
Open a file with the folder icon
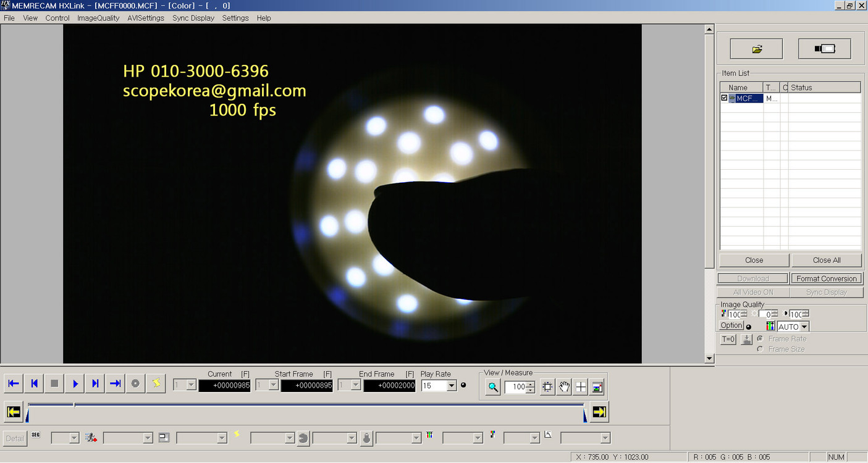tap(756, 48)
